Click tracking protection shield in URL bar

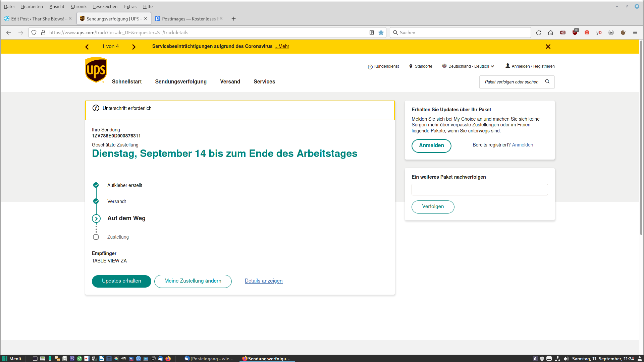pyautogui.click(x=34, y=33)
